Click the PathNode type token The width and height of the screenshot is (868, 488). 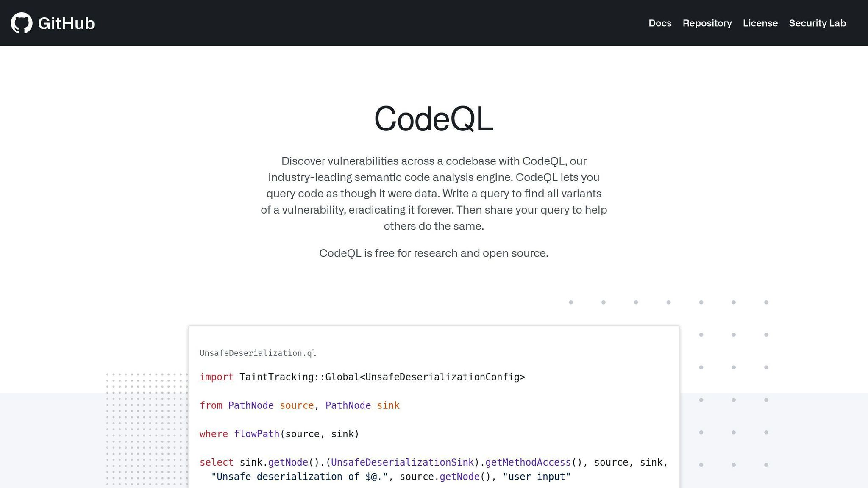(251, 405)
